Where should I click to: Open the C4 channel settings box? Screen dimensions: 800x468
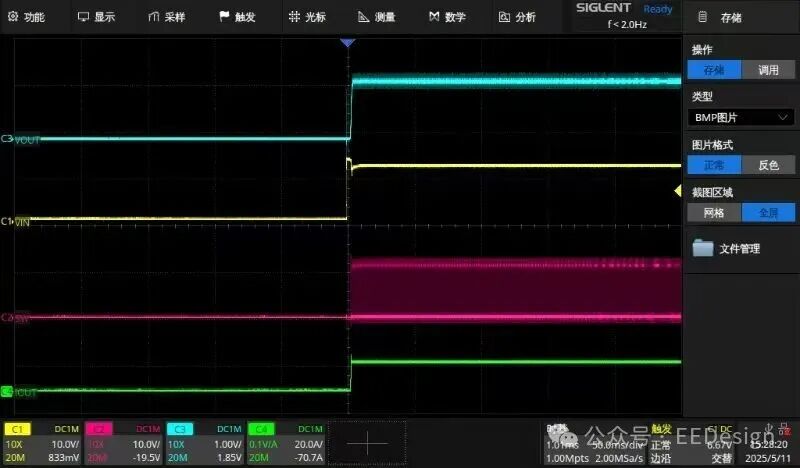[286, 443]
